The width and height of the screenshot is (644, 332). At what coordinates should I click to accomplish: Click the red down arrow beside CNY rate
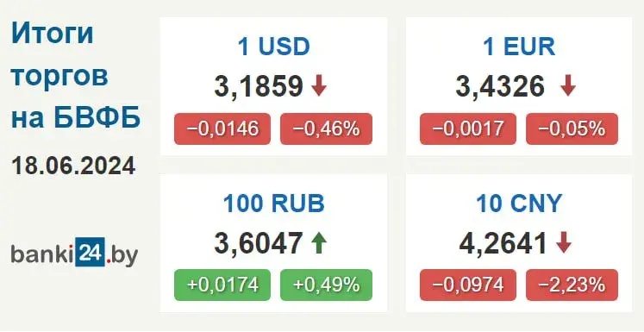pos(564,243)
